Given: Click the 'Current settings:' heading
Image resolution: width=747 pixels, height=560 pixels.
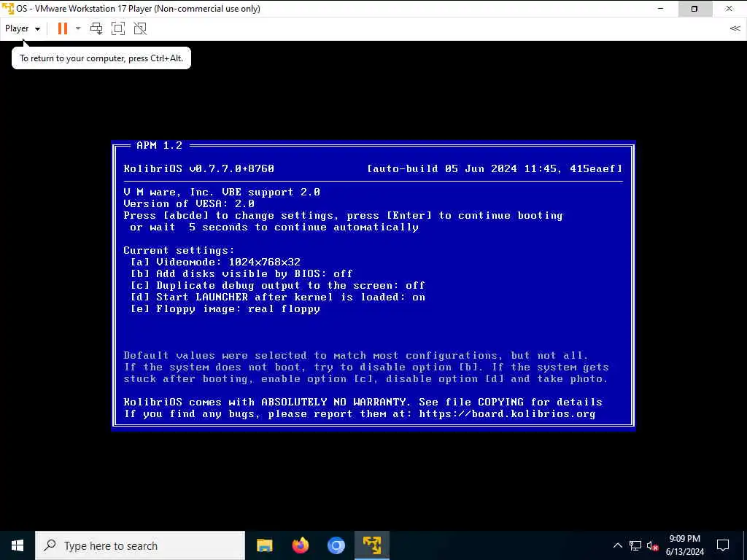Looking at the screenshot, I should (x=179, y=251).
